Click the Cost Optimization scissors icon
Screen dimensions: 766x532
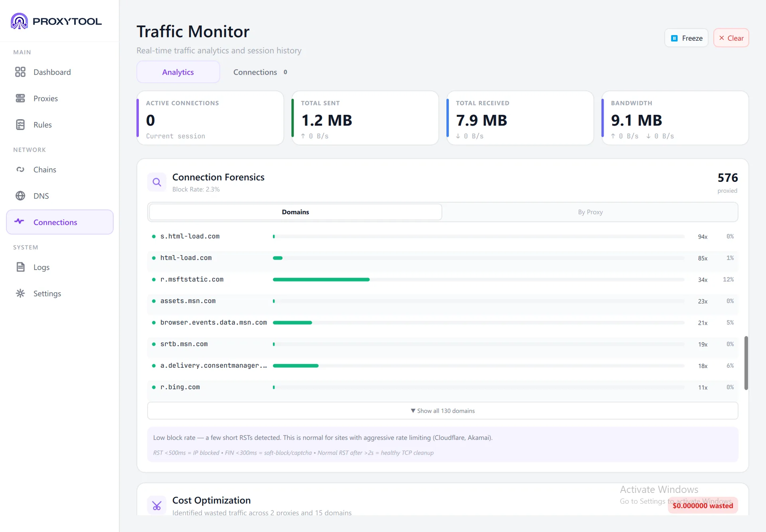tap(157, 505)
